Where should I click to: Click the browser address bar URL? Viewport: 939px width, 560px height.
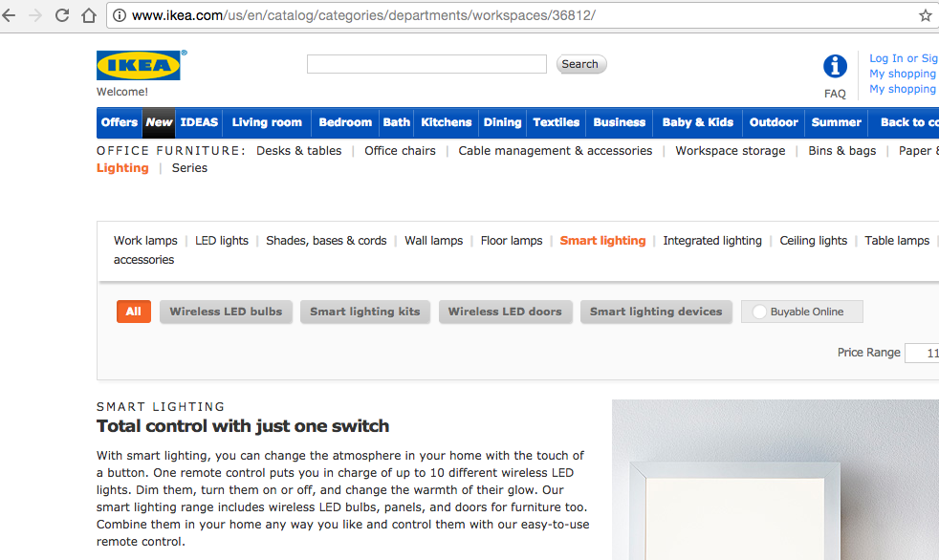tap(364, 15)
